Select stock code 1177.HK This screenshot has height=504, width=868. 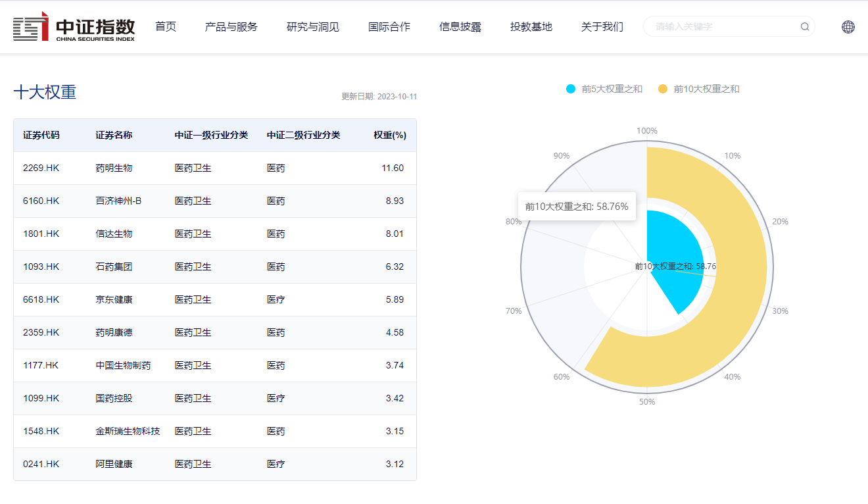(41, 365)
